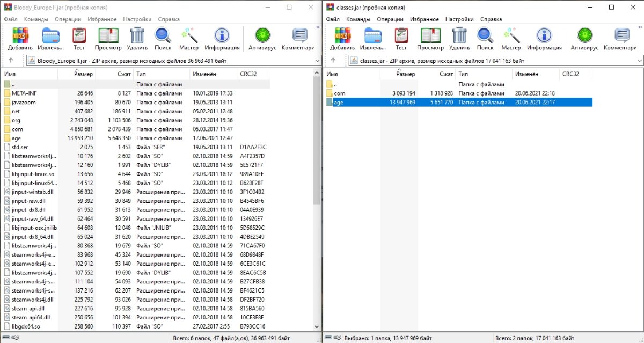Select jinput-raw.dll file row

[136, 201]
